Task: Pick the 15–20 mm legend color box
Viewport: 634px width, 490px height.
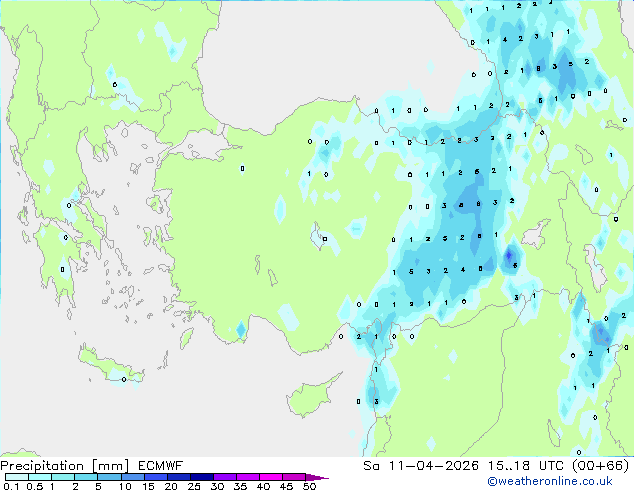Action: (155, 477)
